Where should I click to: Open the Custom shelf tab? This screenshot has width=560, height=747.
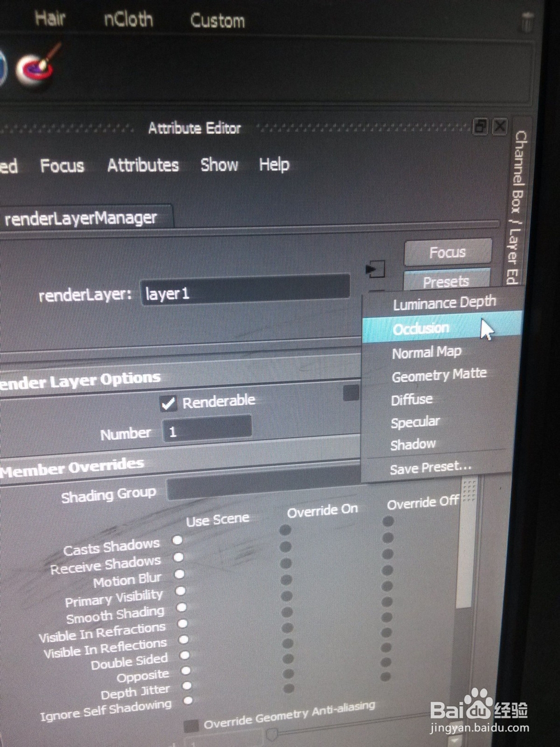pyautogui.click(x=217, y=21)
